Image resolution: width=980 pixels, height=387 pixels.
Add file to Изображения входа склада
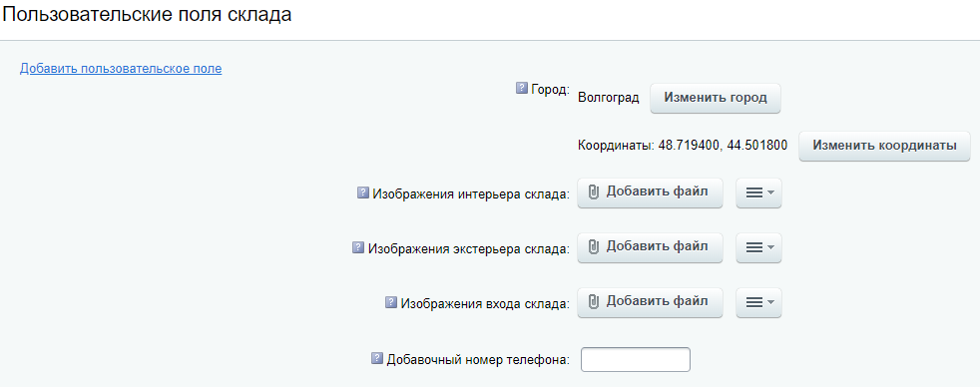(650, 303)
